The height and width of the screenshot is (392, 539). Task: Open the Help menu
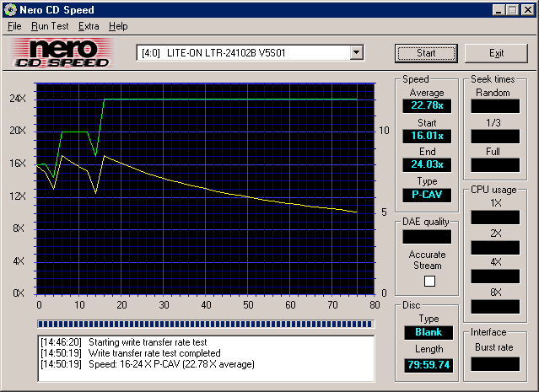118,26
